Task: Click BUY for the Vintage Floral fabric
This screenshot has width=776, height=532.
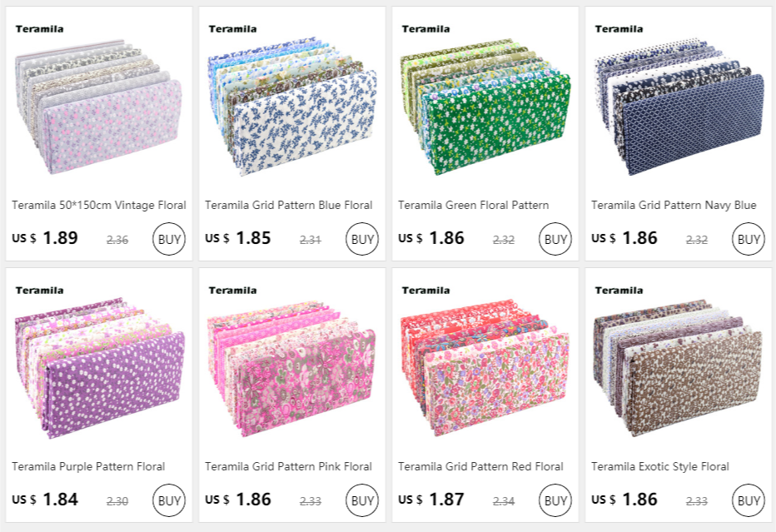Action: coord(169,239)
